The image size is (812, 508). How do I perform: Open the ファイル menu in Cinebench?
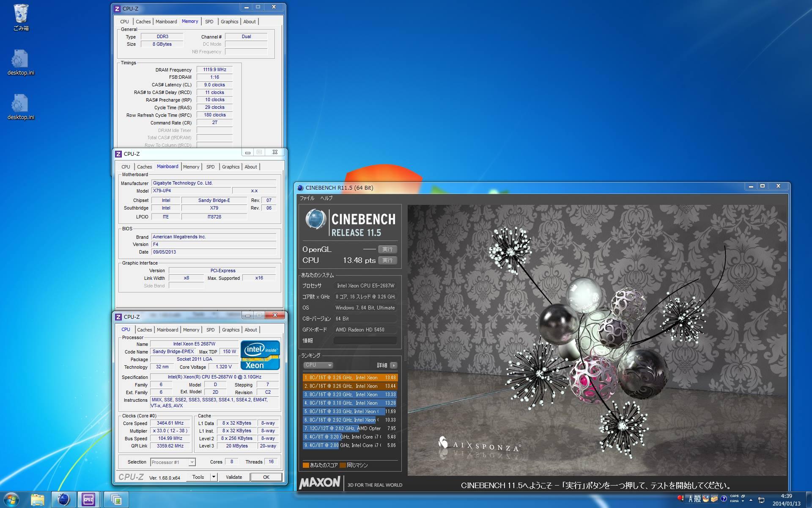point(307,198)
